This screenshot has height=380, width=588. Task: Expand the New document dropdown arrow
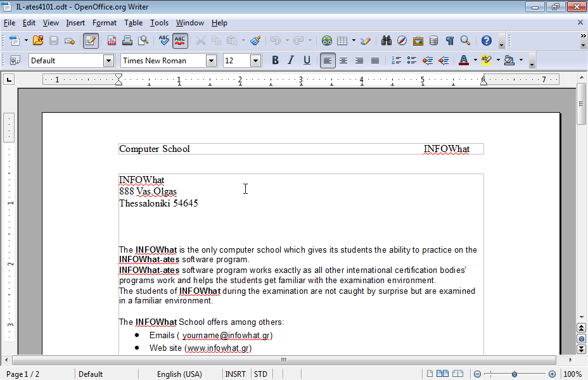click(x=26, y=41)
